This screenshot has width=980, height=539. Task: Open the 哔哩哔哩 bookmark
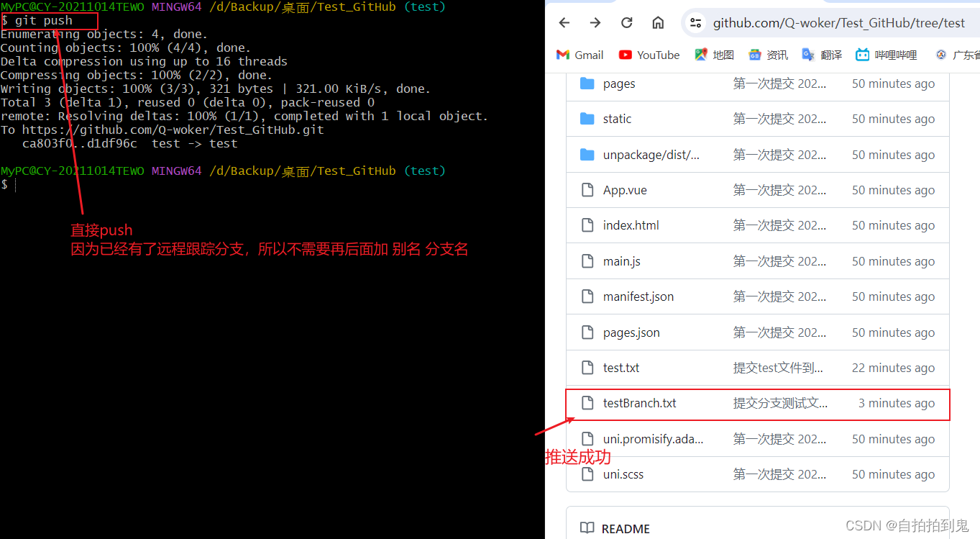(x=886, y=55)
